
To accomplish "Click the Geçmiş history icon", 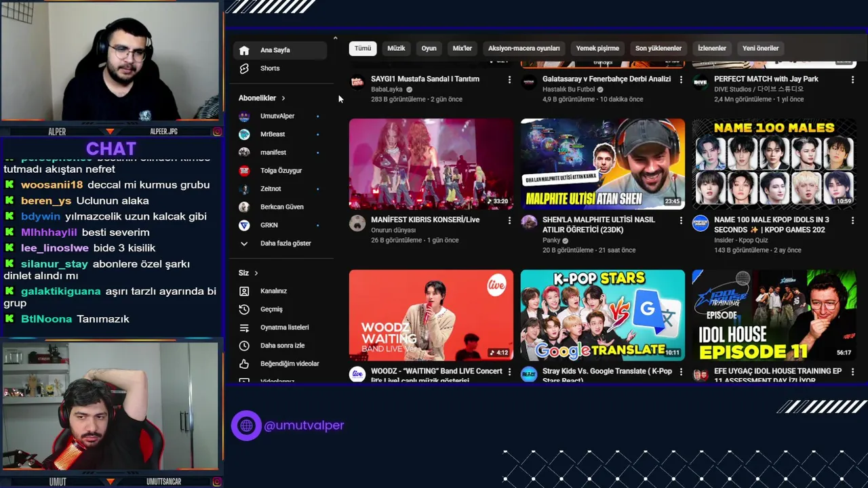I will click(244, 309).
